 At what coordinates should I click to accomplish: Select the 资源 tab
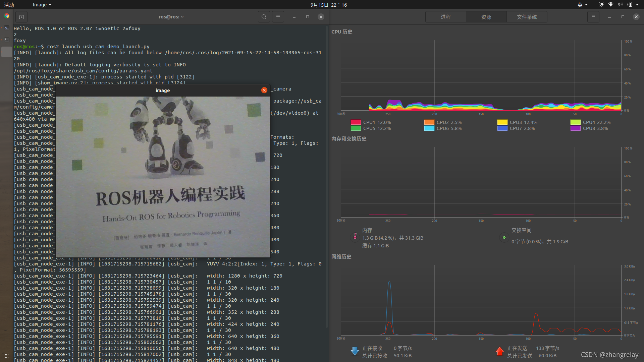tap(486, 17)
